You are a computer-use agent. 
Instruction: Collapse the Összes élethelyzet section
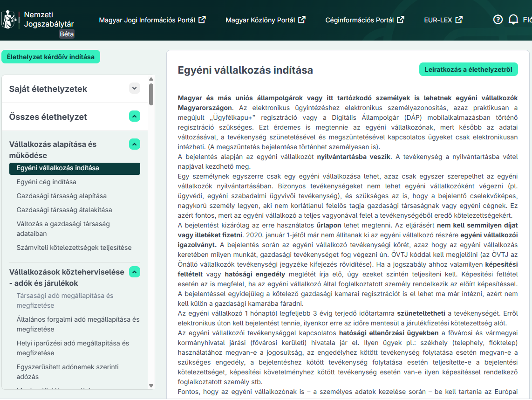tap(134, 117)
